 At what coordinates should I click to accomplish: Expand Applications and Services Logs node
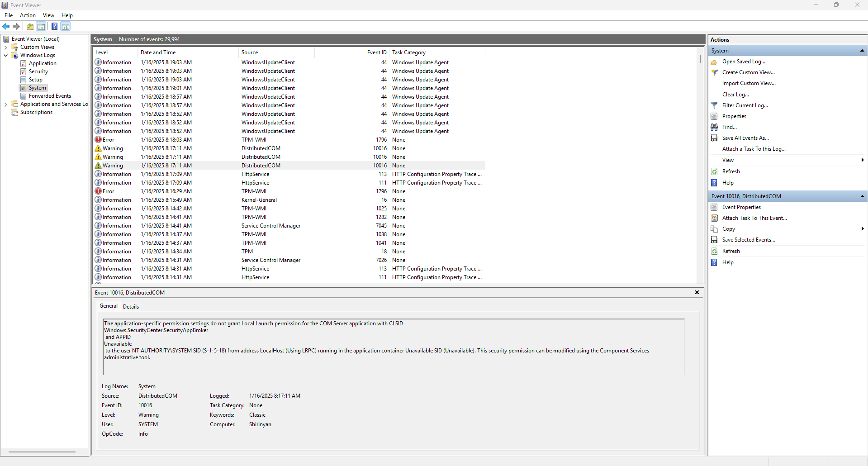[x=5, y=105]
